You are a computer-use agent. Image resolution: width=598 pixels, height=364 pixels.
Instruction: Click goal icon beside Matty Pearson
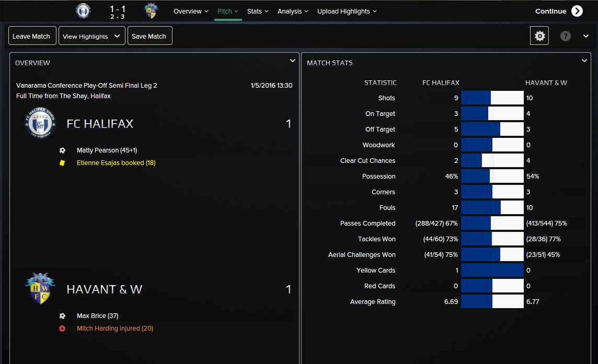62,150
